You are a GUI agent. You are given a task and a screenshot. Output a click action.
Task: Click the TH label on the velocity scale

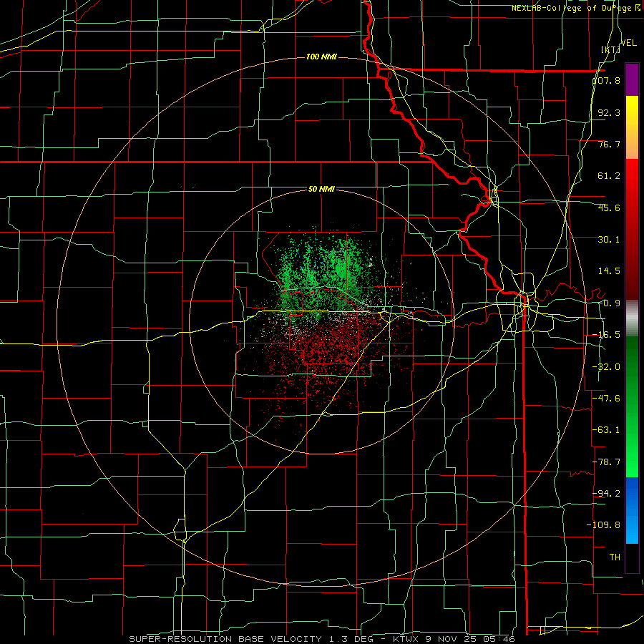tap(615, 557)
